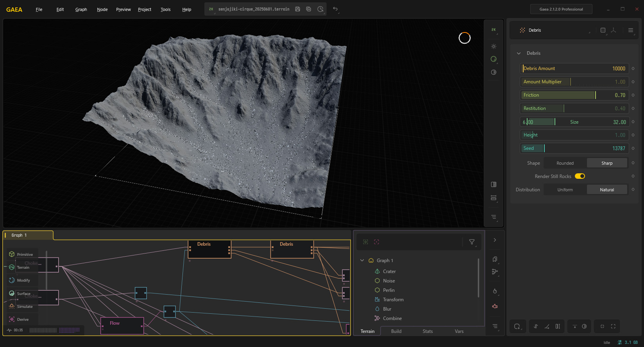Toggle Friction keyframe diamond
This screenshot has width=644, height=347.
(633, 95)
